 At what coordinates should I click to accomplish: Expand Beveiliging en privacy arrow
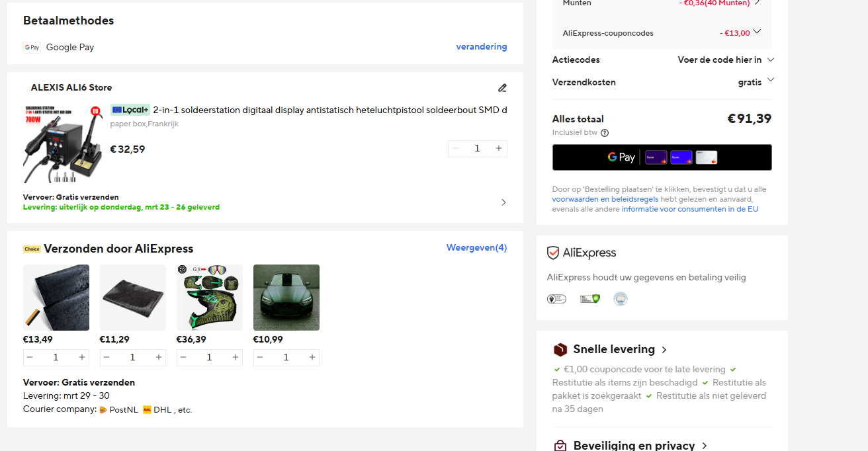point(705,446)
